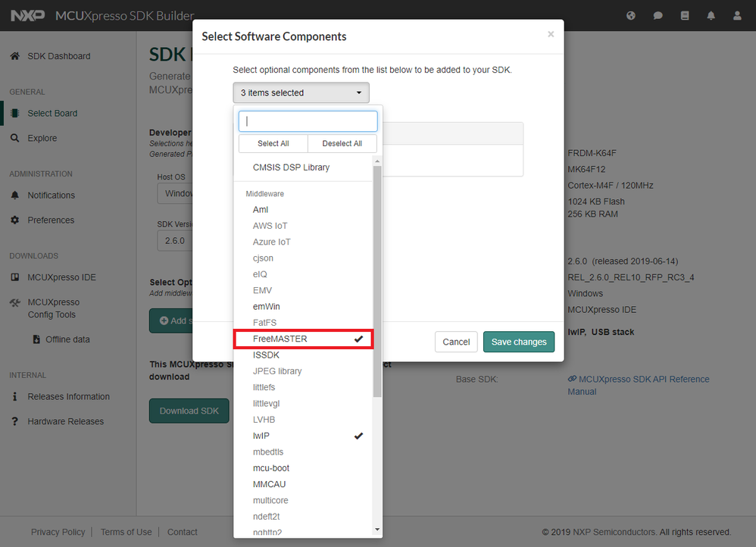756x547 pixels.
Task: Select the littlevgl middleware option
Action: (303, 403)
